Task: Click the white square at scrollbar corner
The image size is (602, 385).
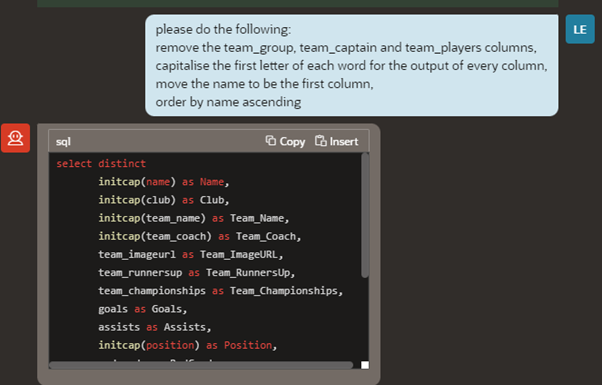Action: click(365, 365)
